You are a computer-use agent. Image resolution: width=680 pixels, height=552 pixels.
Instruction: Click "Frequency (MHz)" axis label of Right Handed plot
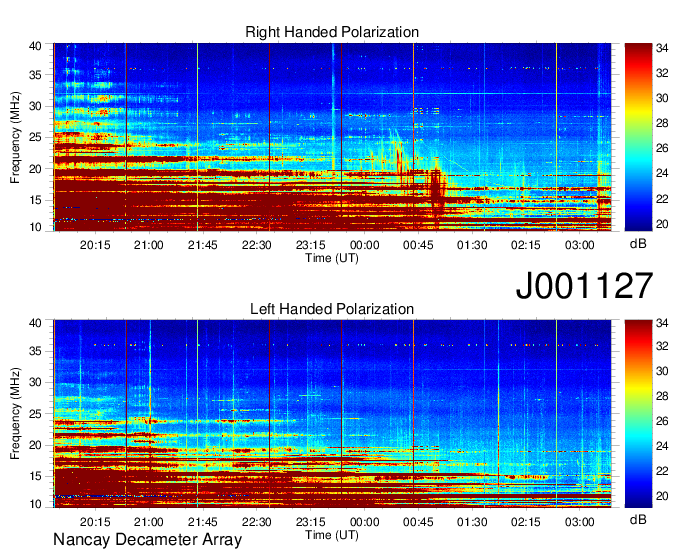pyautogui.click(x=15, y=137)
